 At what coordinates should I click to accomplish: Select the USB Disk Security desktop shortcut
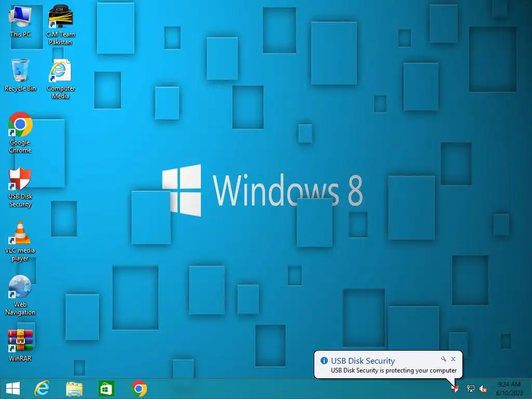pyautogui.click(x=20, y=187)
